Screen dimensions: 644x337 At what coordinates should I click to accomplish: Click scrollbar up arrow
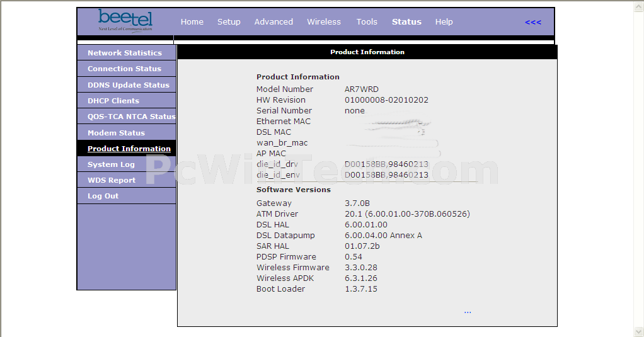click(x=639, y=6)
